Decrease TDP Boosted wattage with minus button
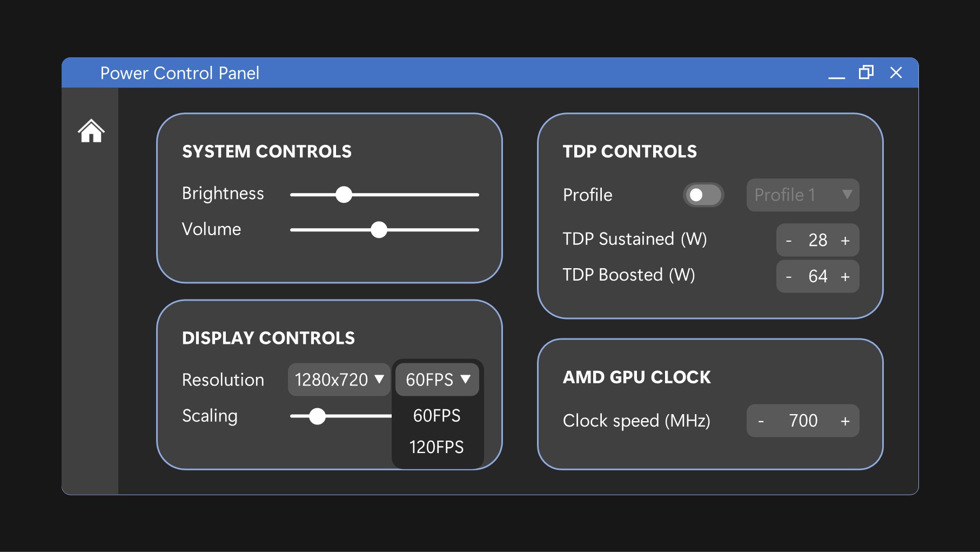The width and height of the screenshot is (980, 552). coord(789,276)
